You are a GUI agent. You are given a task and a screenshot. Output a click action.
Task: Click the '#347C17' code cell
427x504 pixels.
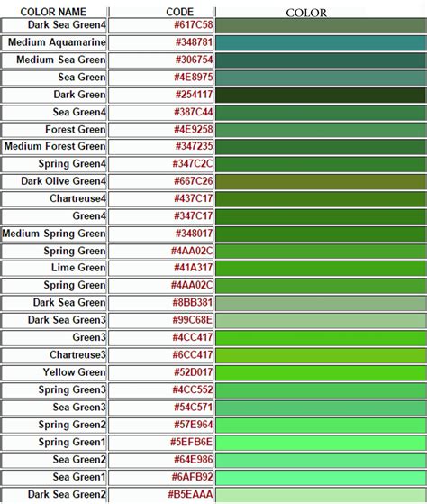click(161, 216)
